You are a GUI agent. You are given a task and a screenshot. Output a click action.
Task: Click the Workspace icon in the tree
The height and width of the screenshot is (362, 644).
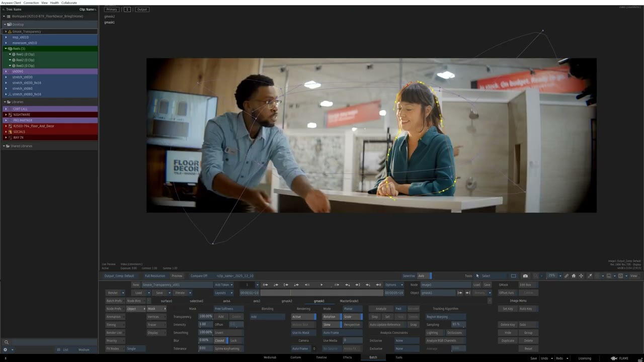point(9,17)
